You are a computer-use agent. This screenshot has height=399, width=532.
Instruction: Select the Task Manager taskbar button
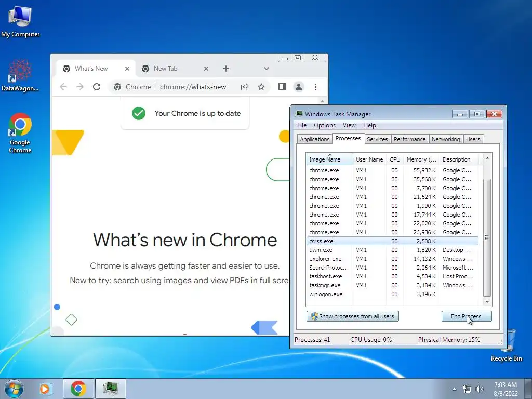pos(111,389)
